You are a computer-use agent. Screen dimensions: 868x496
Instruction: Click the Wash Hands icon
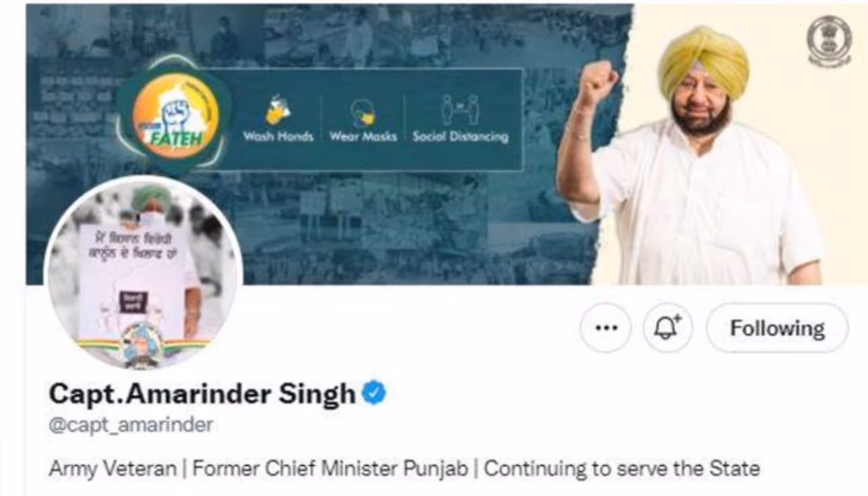(278, 111)
